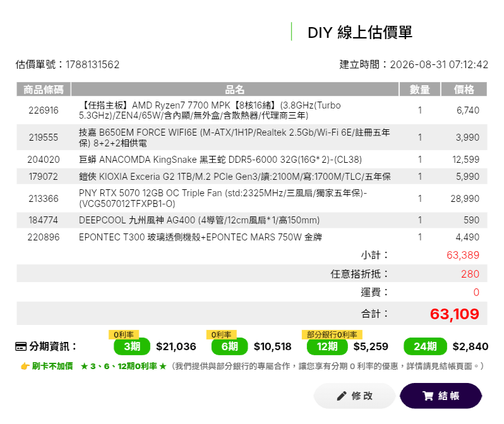The image size is (504, 424).
Task: Click the 數量 column header
Action: (x=420, y=90)
